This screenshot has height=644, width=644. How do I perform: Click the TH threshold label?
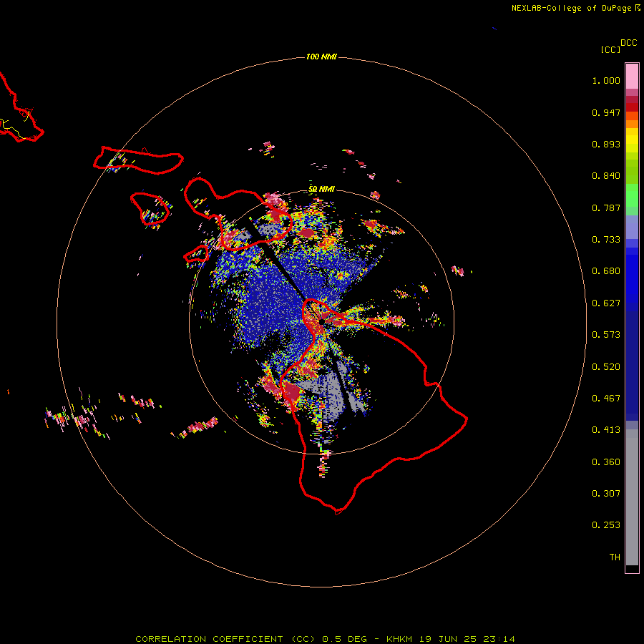pos(615,557)
